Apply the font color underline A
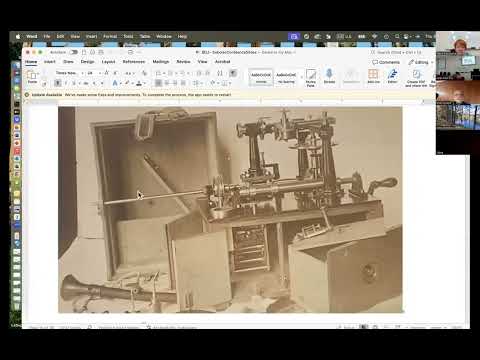The height and width of the screenshot is (360, 480). click(139, 83)
